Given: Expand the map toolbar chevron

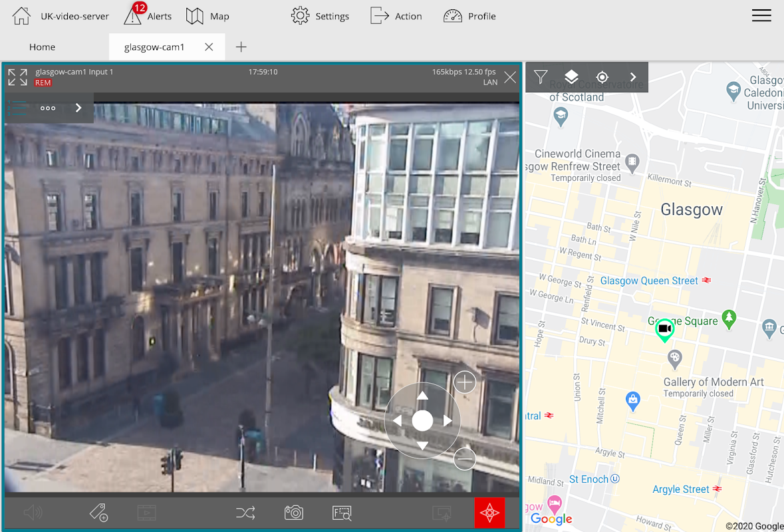Looking at the screenshot, I should point(633,77).
